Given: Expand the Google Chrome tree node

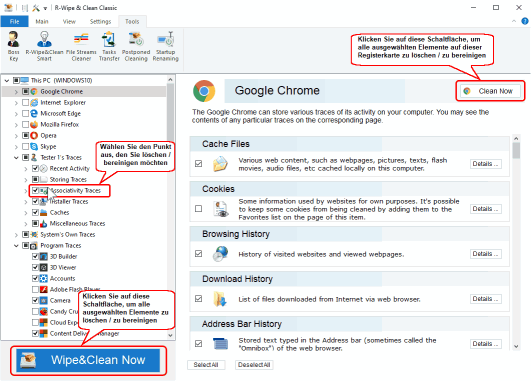Looking at the screenshot, I should click(16, 91).
